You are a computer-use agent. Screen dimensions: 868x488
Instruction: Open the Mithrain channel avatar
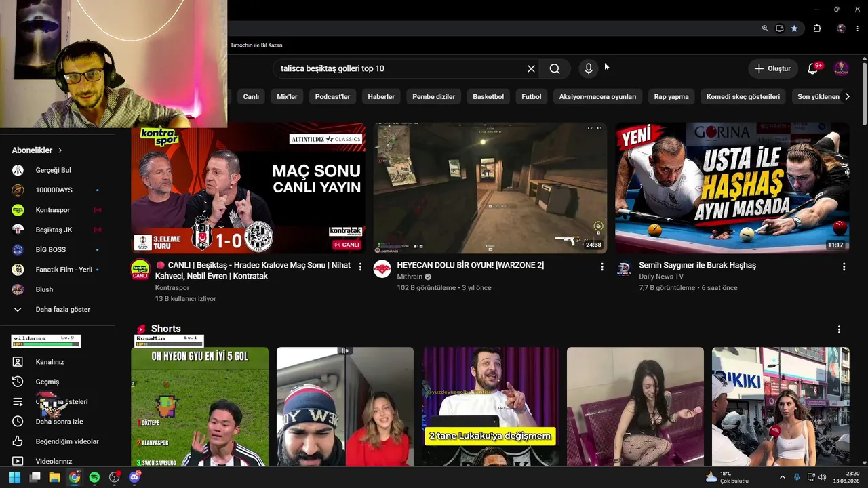point(382,269)
